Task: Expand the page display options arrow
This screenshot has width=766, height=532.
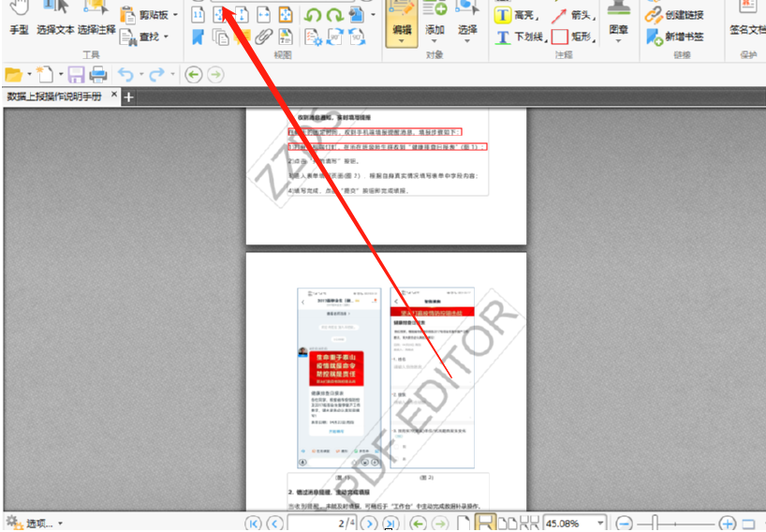Action: tap(374, 15)
